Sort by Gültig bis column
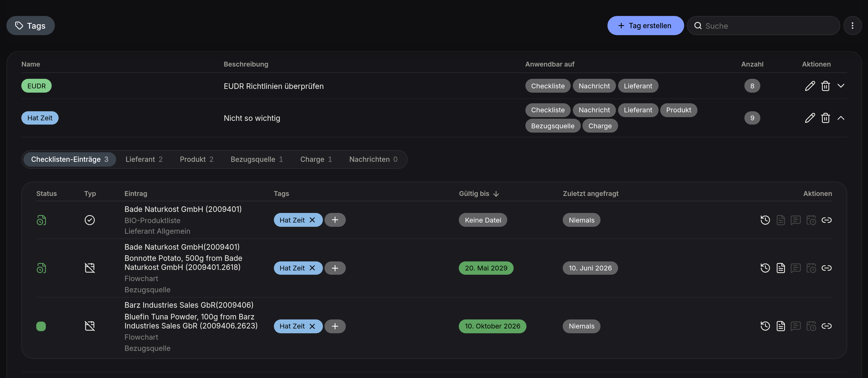Viewport: 868px width, 378px height. tap(478, 194)
